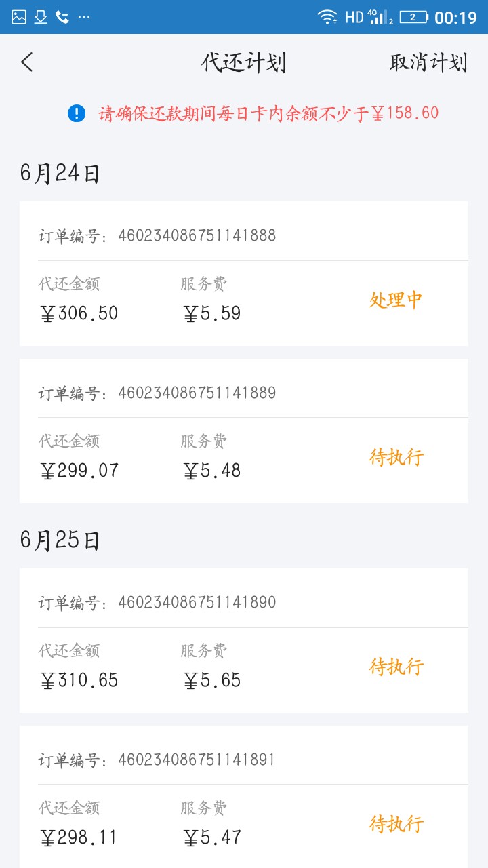Tap the picture notification icon in status bar
488x868 pixels.
click(19, 17)
